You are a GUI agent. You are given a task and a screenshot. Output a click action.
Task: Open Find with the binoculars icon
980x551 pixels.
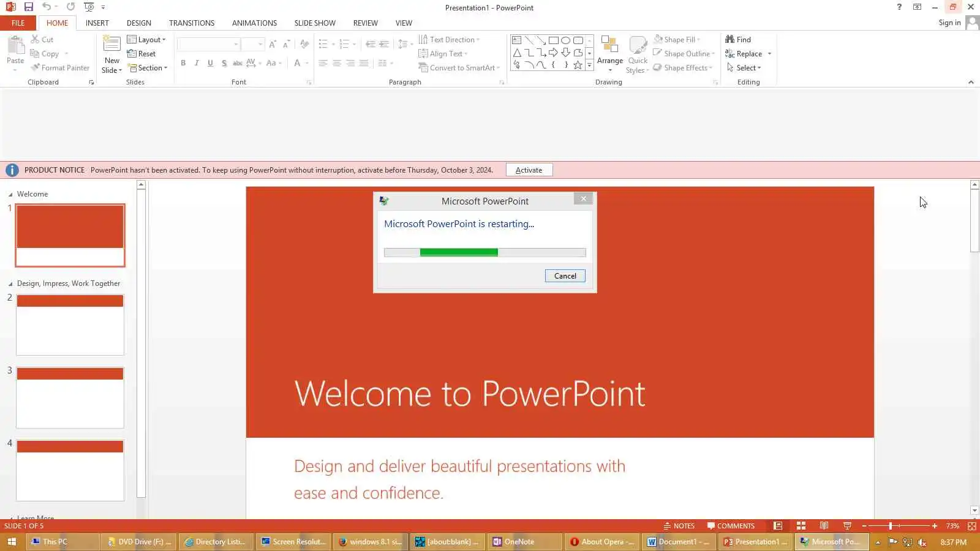(729, 39)
